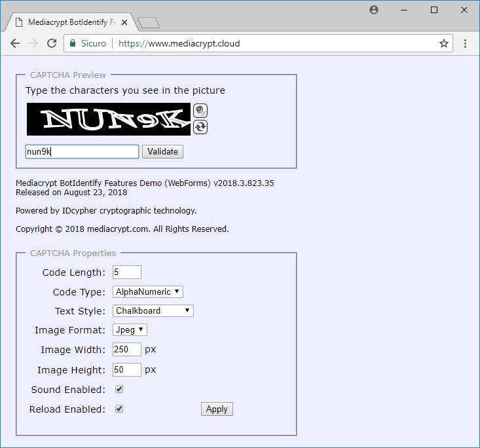Open the Code Type dropdown
This screenshot has height=448, width=480.
[x=148, y=292]
